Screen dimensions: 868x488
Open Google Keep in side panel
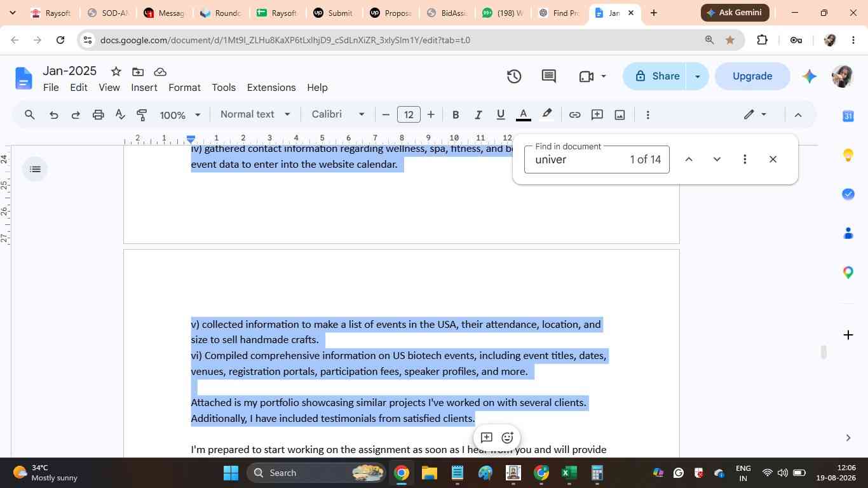(x=848, y=155)
